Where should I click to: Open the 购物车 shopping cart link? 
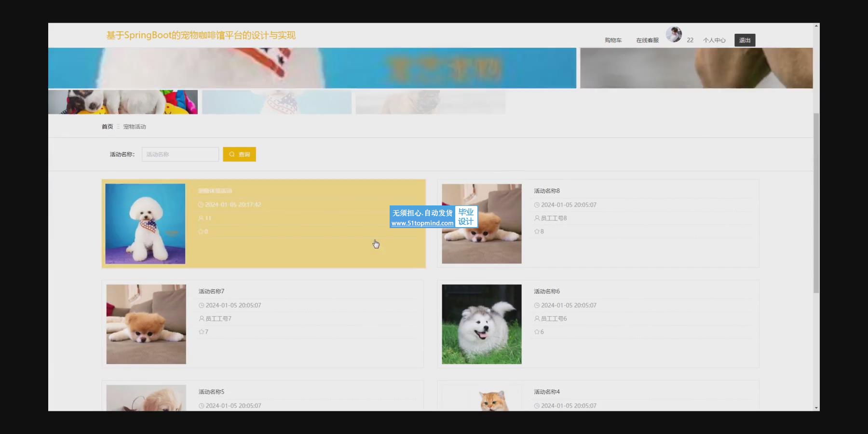[x=613, y=41]
